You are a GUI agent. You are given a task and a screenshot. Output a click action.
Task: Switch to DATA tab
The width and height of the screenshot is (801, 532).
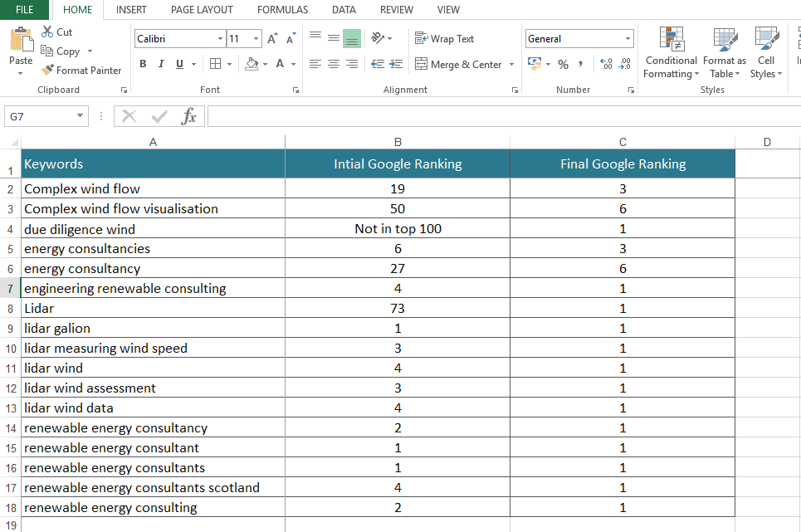pos(344,10)
